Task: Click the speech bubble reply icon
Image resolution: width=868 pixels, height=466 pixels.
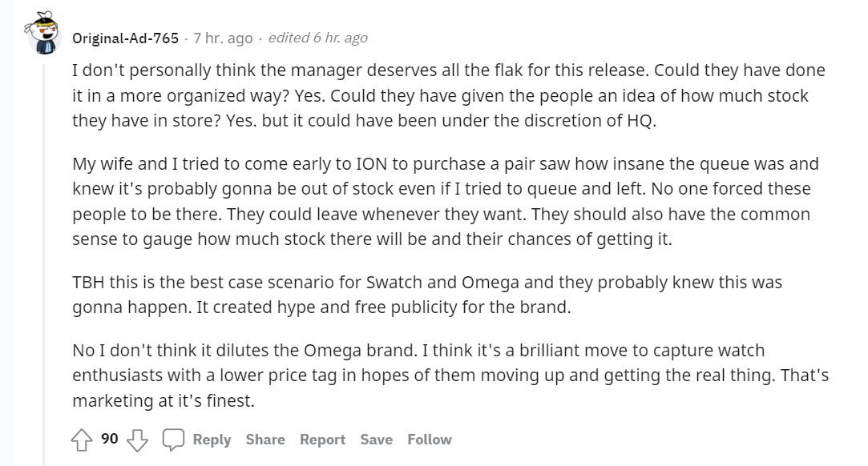Action: point(172,440)
